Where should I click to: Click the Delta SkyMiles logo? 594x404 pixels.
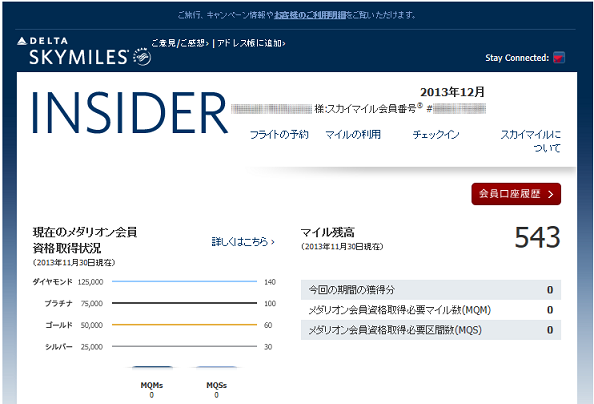73,51
